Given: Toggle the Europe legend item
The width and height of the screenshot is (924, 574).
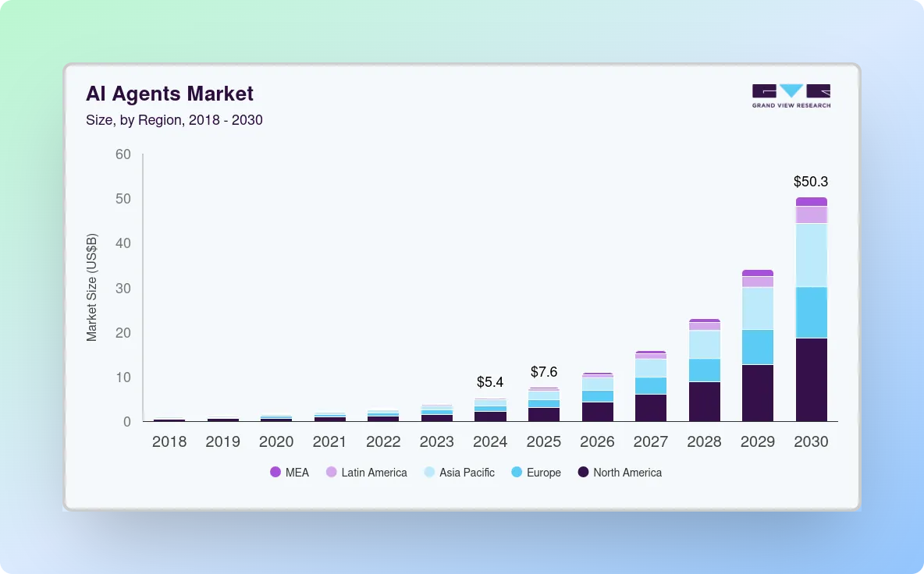Looking at the screenshot, I should (536, 472).
